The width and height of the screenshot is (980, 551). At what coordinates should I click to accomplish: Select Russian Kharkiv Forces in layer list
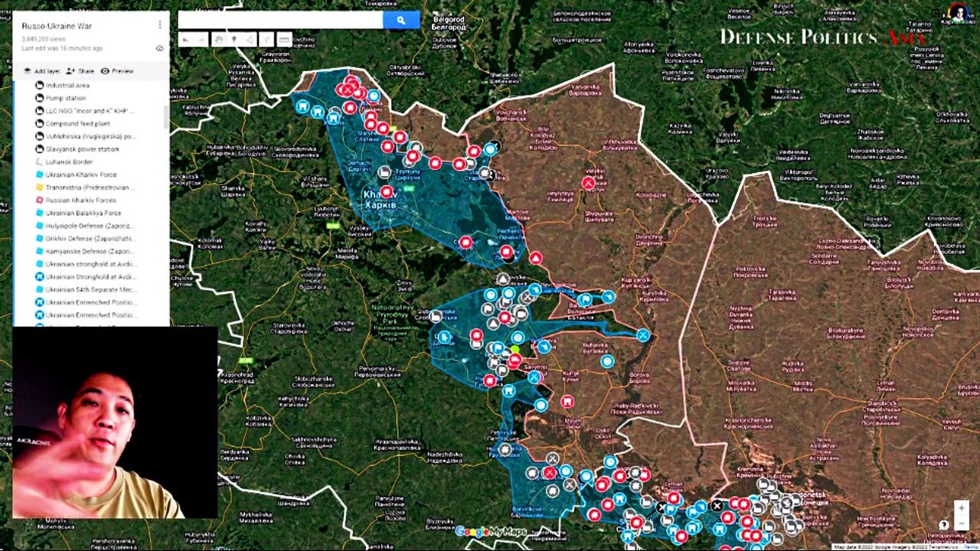point(80,201)
